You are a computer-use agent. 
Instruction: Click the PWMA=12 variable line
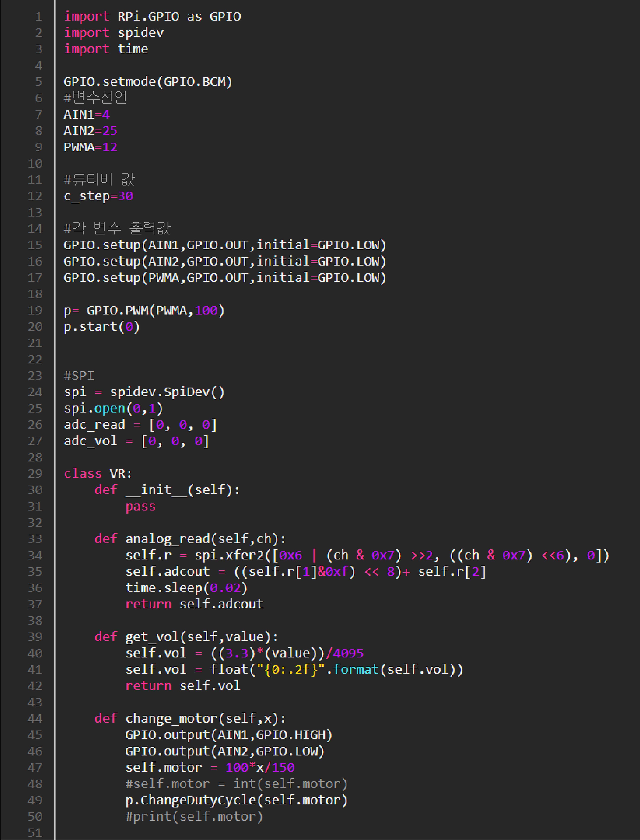pos(90,147)
